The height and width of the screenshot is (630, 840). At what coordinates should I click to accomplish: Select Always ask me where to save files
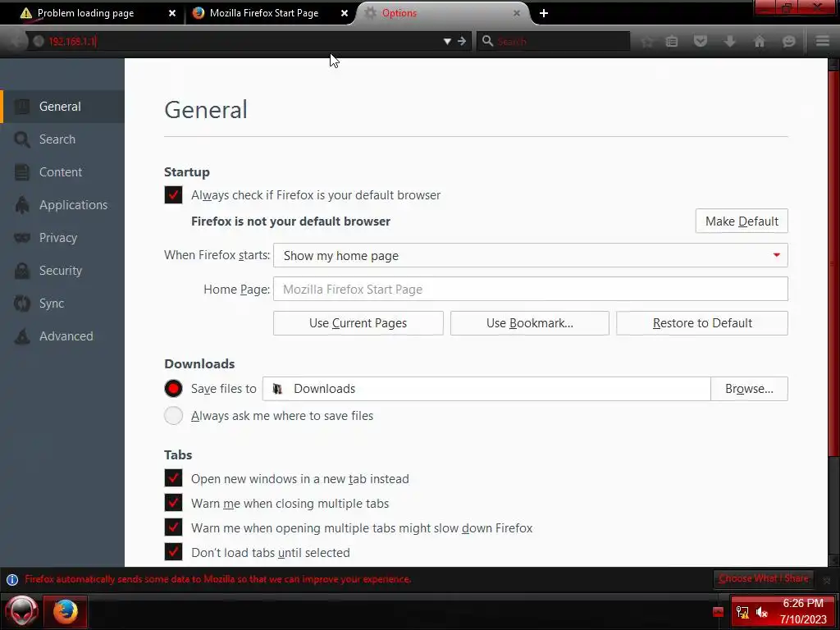[x=174, y=416]
